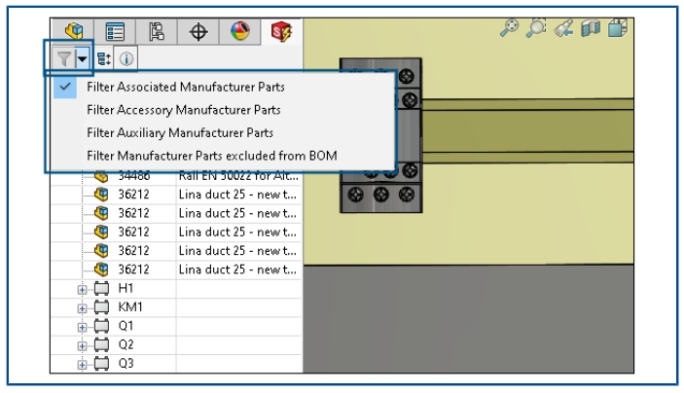Click the tree sort order icon
The width and height of the screenshot is (684, 393).
click(103, 58)
